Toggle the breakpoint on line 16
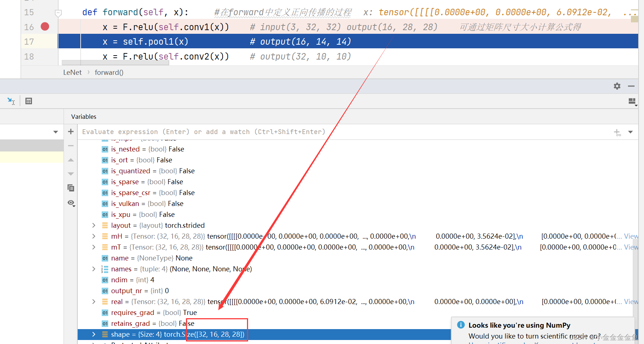Image resolution: width=644 pixels, height=344 pixels. tap(45, 27)
